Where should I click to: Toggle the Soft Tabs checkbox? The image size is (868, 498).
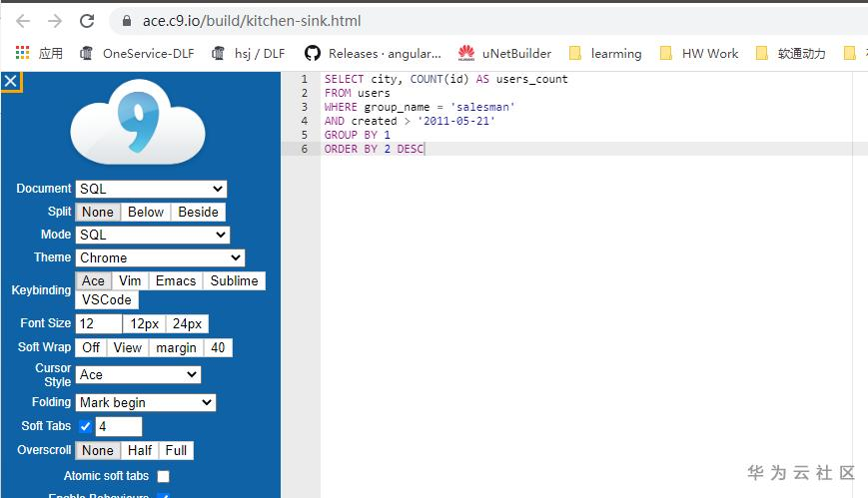[85, 426]
